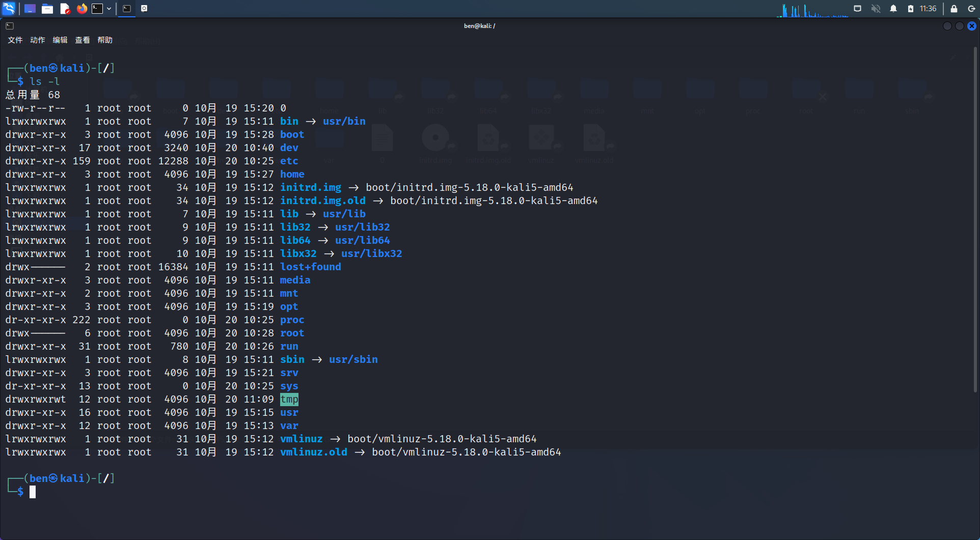Launch the text editor from the panel
Viewport: 980px width, 540px height.
(x=65, y=9)
